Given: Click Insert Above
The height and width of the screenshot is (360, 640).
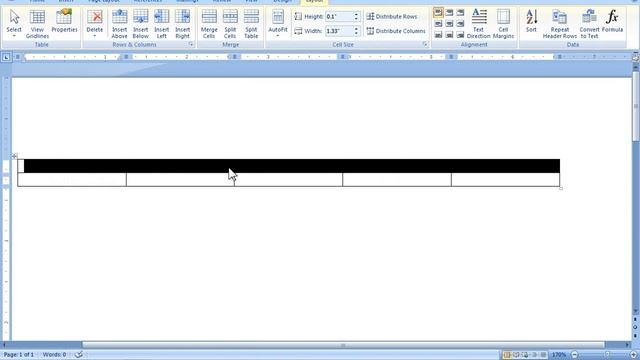Looking at the screenshot, I should 120,24.
